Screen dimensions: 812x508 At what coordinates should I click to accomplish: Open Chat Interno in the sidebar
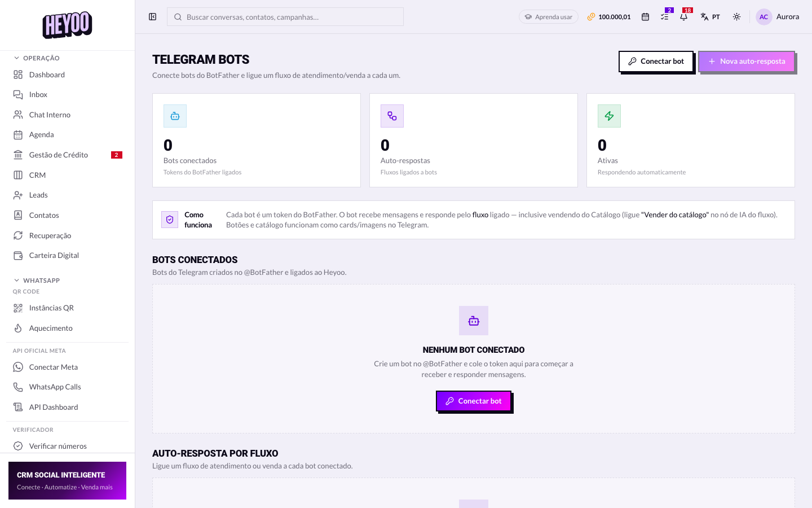[x=68, y=115]
